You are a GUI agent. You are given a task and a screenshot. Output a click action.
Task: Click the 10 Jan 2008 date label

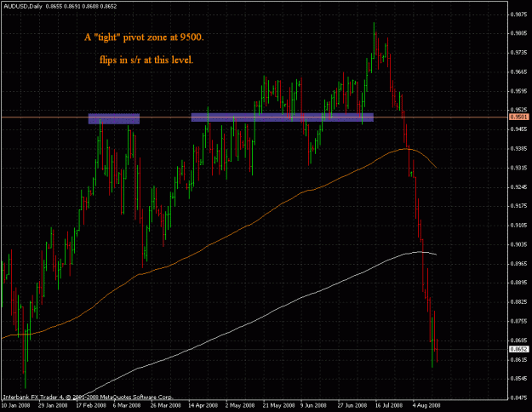15,405
